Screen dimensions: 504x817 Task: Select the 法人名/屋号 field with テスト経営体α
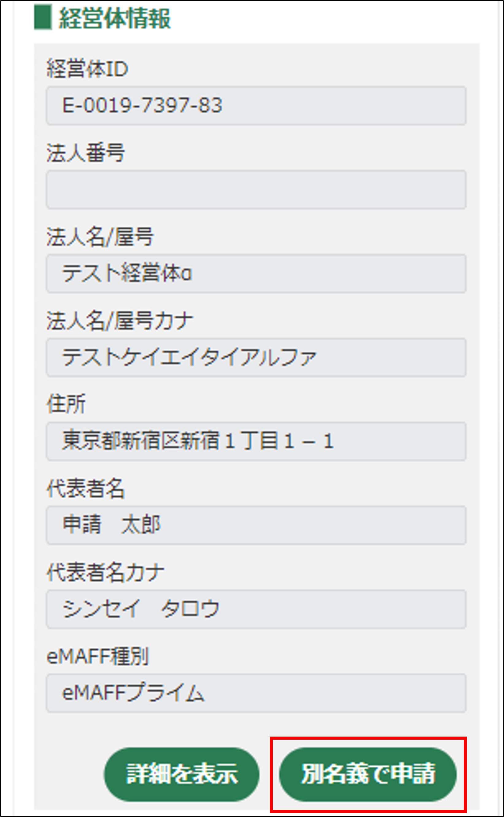256,274
